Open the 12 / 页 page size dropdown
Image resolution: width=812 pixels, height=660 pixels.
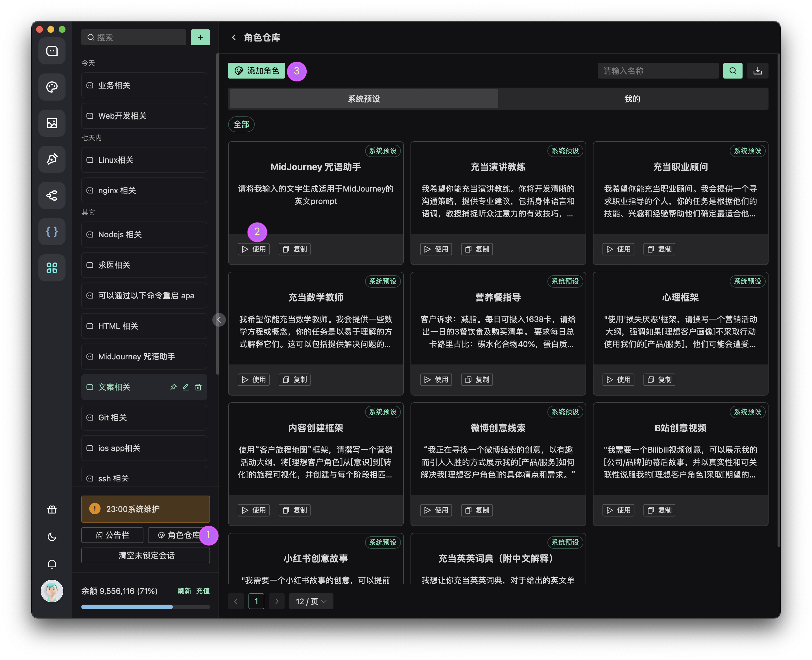[311, 601]
